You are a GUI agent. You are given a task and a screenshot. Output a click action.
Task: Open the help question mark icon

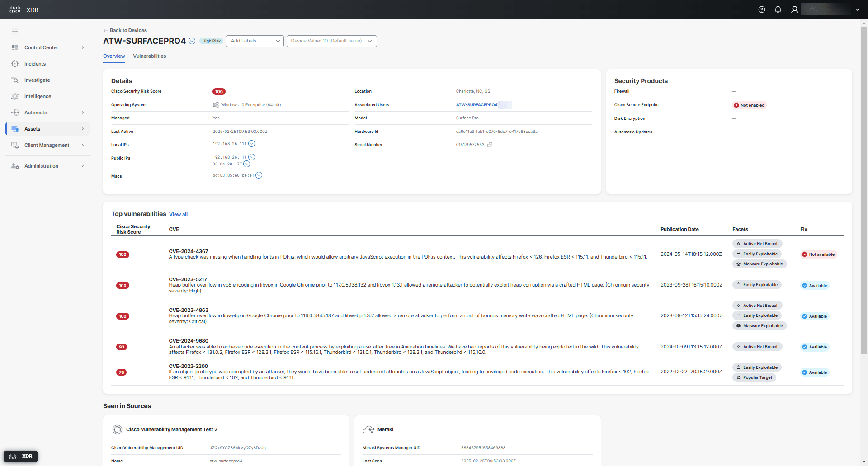[x=762, y=9]
